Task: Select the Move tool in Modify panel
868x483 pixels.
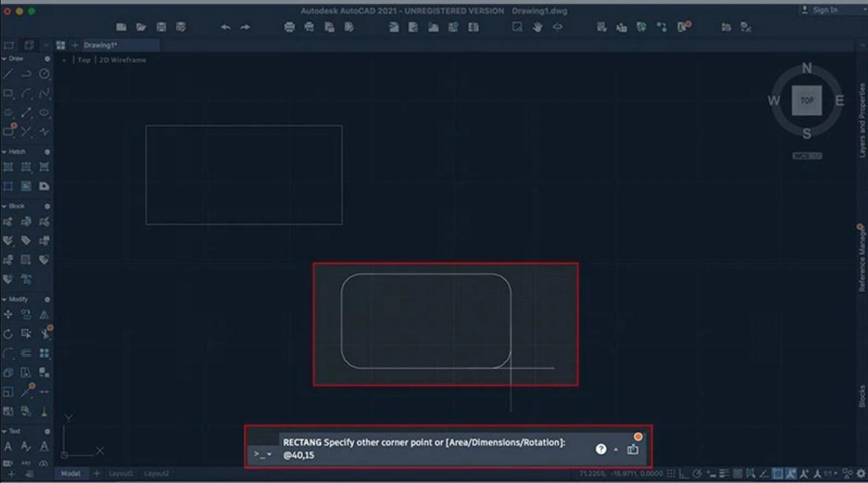Action: 8,315
